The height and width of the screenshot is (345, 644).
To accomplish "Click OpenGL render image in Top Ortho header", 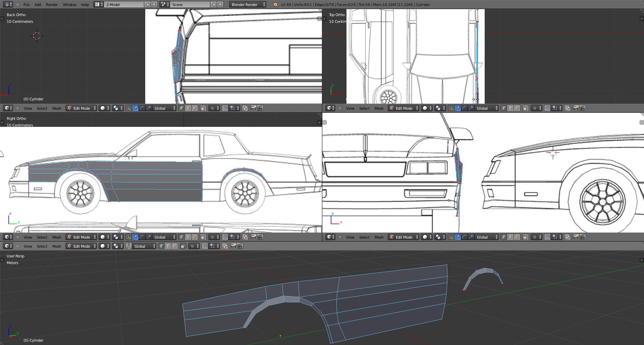I will pyautogui.click(x=576, y=108).
